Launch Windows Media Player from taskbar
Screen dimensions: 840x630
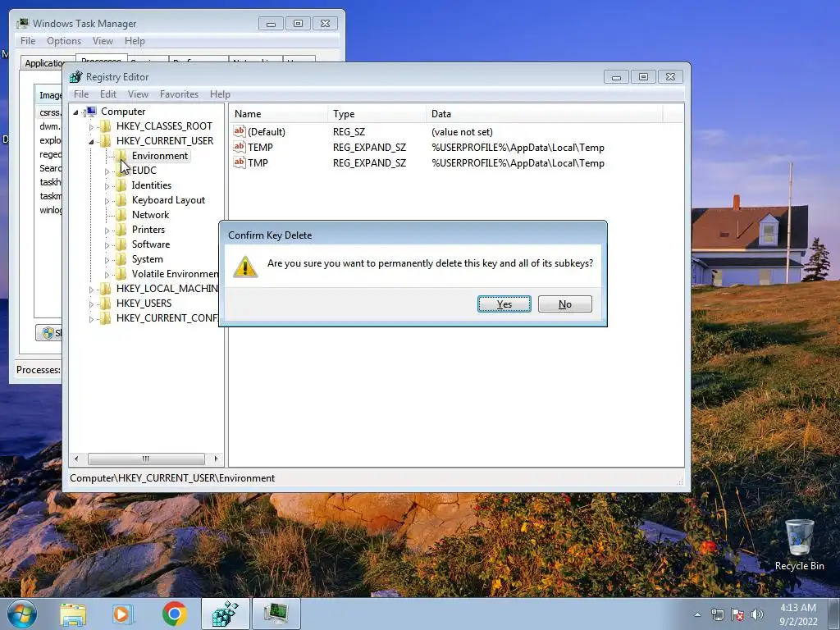[122, 614]
